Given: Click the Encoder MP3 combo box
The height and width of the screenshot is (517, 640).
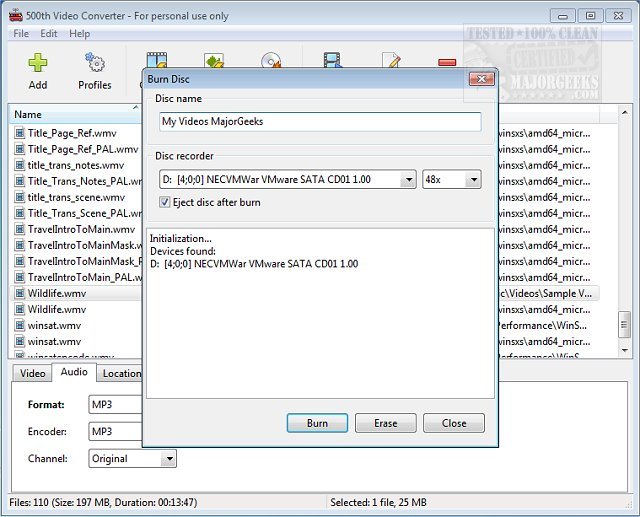Looking at the screenshot, I should tap(116, 431).
